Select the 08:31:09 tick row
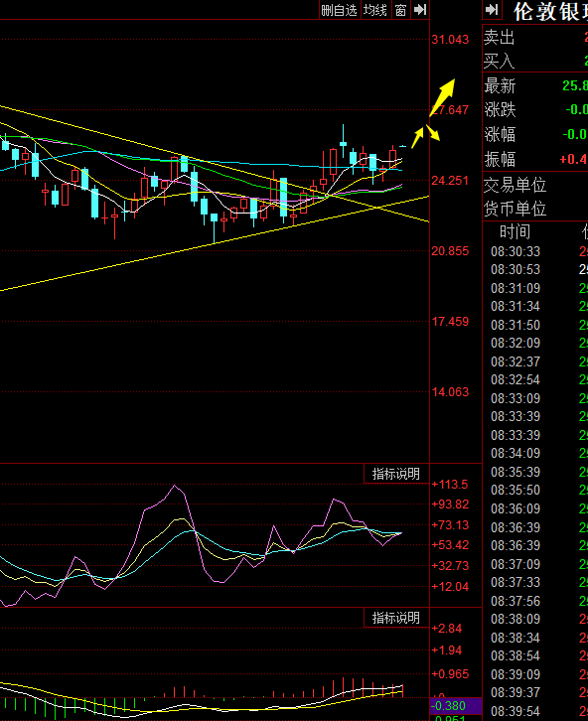Viewport: 588px width, 721px height. click(535, 288)
